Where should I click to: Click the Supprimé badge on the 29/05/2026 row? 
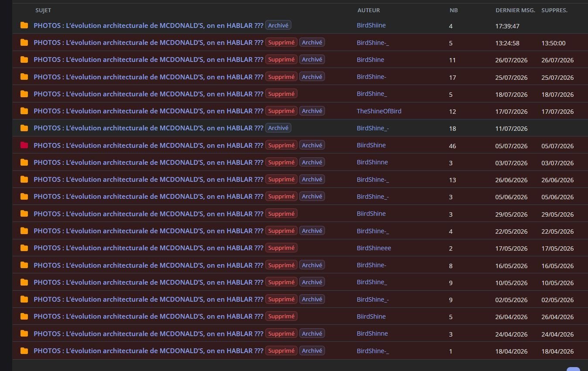281,214
